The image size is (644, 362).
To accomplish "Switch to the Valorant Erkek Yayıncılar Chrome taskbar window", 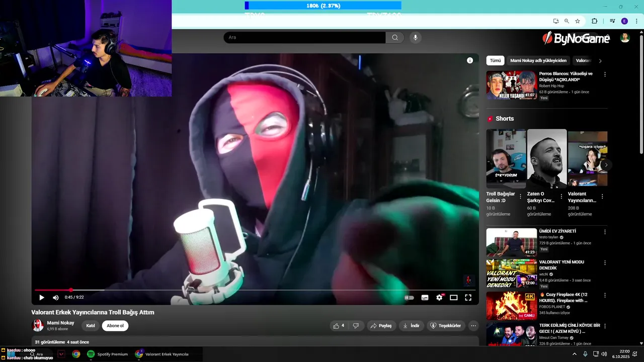I will (x=163, y=354).
